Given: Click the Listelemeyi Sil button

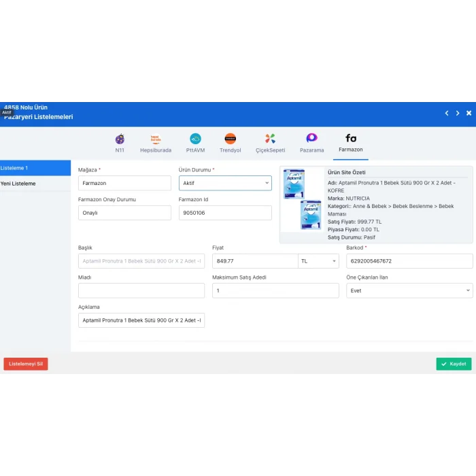Looking at the screenshot, I should (26, 364).
